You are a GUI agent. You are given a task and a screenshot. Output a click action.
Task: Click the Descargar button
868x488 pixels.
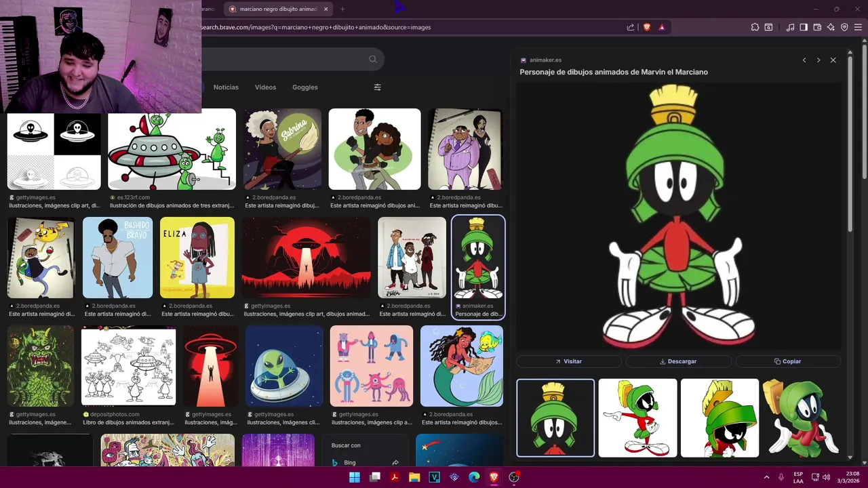pos(678,361)
